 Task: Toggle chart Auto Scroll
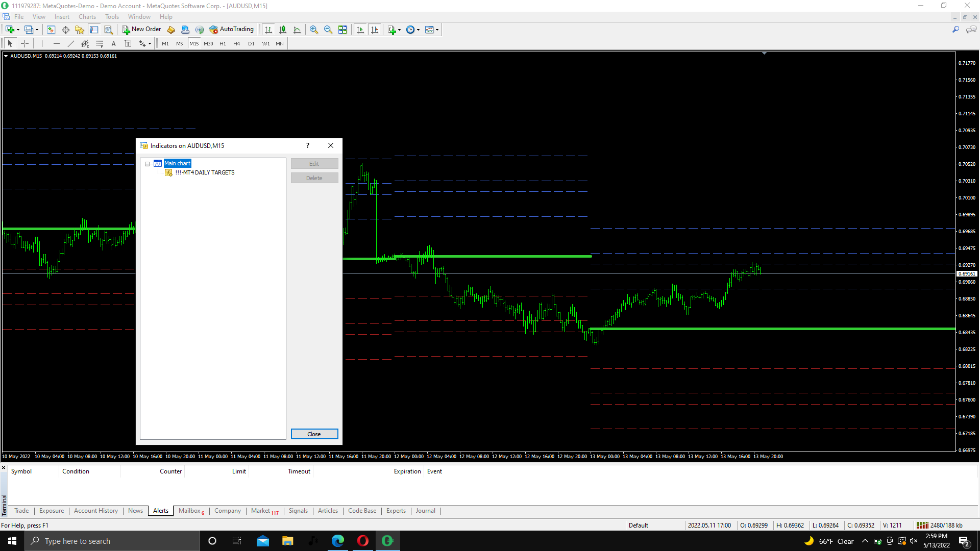point(360,30)
